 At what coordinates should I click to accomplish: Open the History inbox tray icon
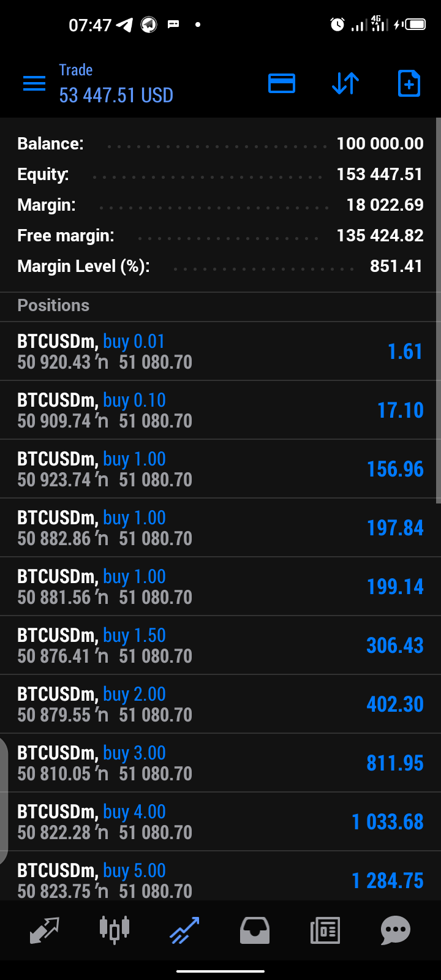click(255, 930)
